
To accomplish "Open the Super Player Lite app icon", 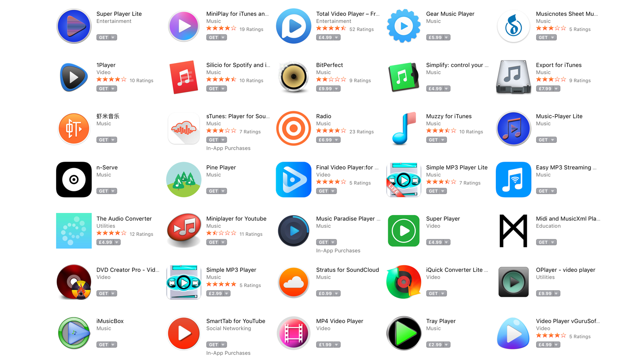I will click(74, 26).
